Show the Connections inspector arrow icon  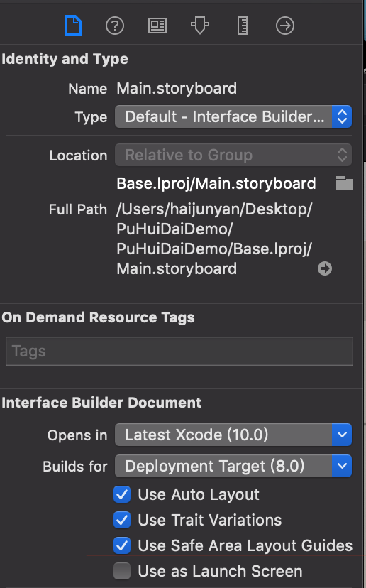(285, 26)
